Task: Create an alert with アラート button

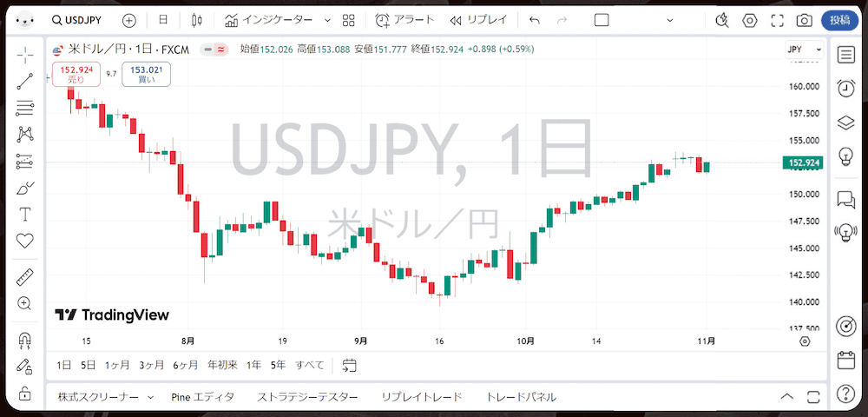Action: [404, 21]
